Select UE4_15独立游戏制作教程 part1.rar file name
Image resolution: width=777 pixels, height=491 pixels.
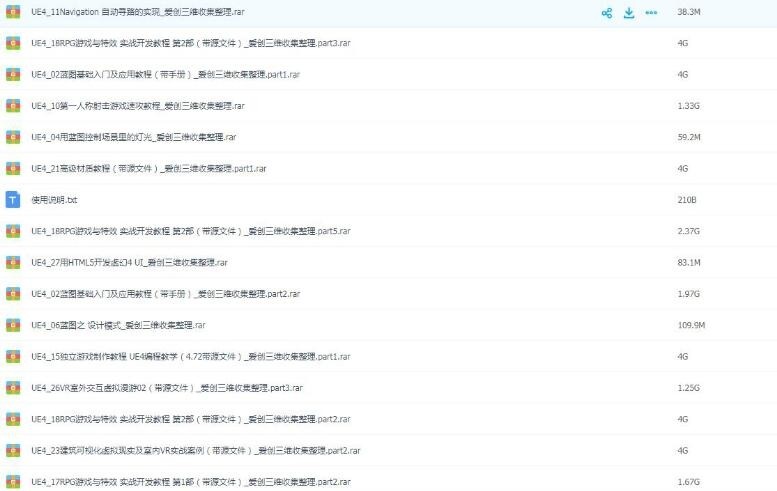pyautogui.click(x=191, y=356)
